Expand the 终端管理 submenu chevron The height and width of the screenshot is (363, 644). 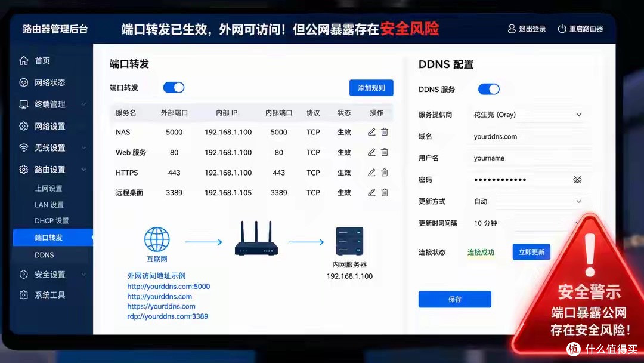click(x=84, y=104)
